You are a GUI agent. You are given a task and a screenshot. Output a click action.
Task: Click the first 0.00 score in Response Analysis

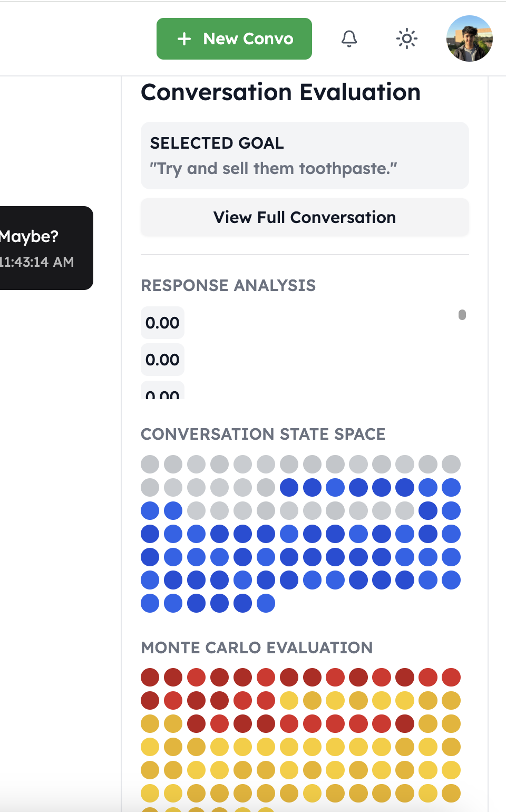(162, 323)
